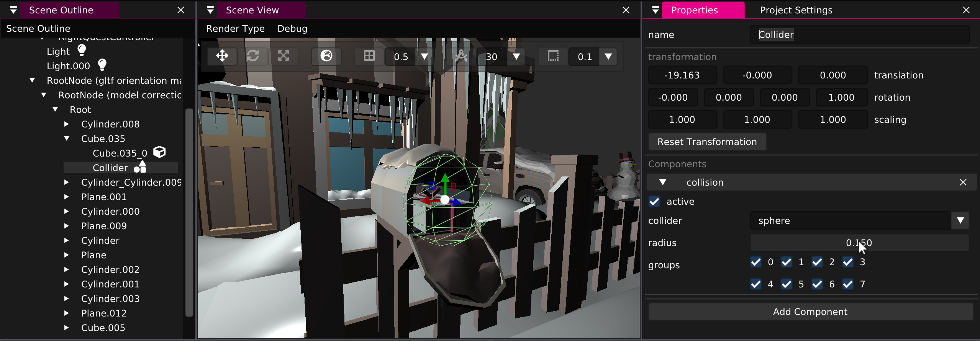Switch to the Project Settings tab
This screenshot has width=980, height=341.
coord(796,10)
